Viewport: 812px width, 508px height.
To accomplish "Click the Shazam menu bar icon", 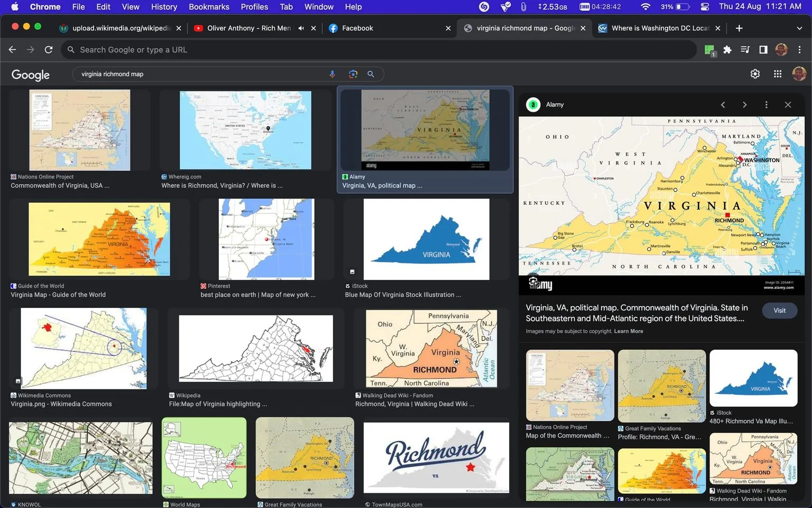I will pos(484,7).
